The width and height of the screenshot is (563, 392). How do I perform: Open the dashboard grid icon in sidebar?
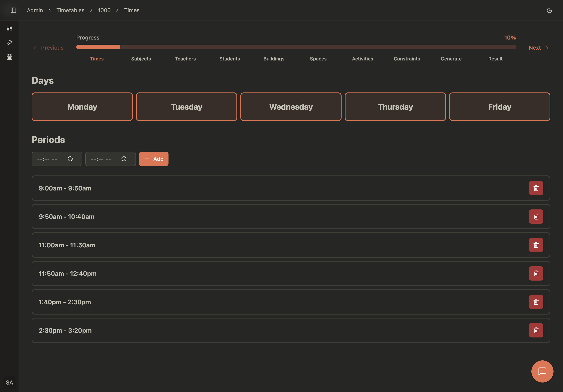9,28
